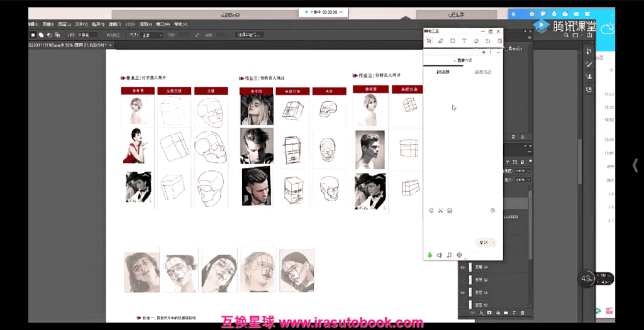This screenshot has height=330, width=644.
Task: Click the delete layer trash icon in the Layers panel
Action: 523,313
